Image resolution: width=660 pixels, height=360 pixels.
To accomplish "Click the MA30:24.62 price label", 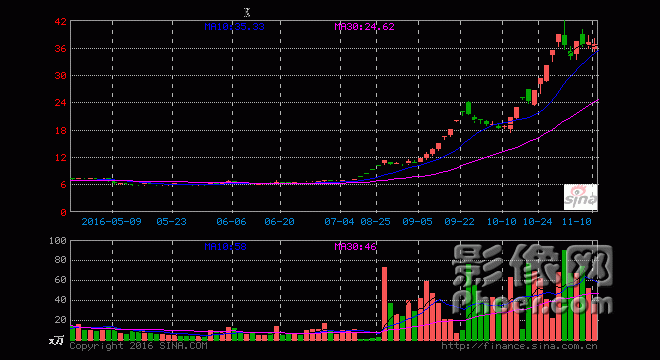I will [x=365, y=27].
